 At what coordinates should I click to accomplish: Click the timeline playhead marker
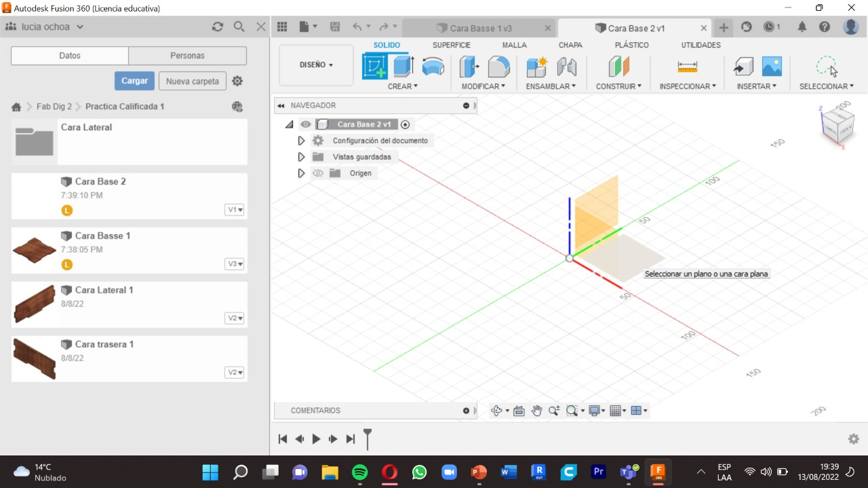[368, 439]
